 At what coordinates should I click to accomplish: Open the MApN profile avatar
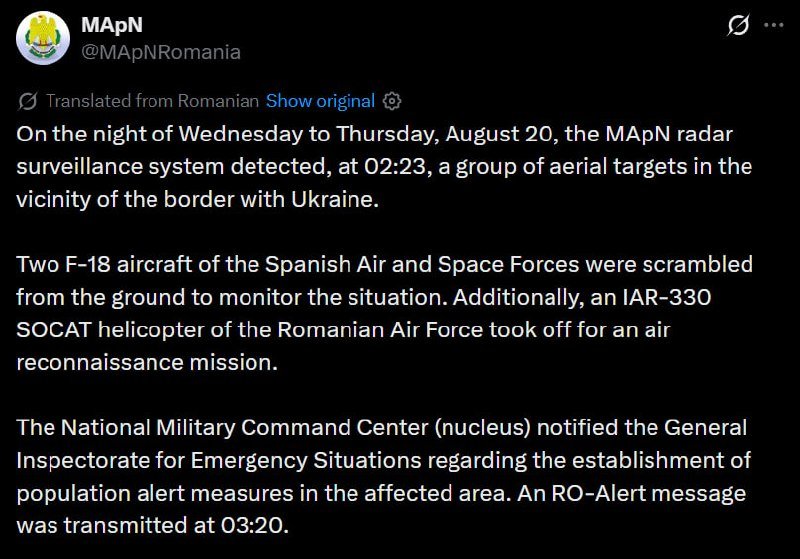click(x=43, y=38)
